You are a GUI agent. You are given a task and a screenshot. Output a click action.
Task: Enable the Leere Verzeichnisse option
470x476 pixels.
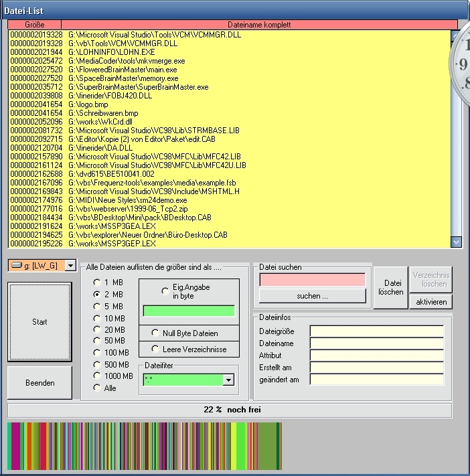[155, 349]
